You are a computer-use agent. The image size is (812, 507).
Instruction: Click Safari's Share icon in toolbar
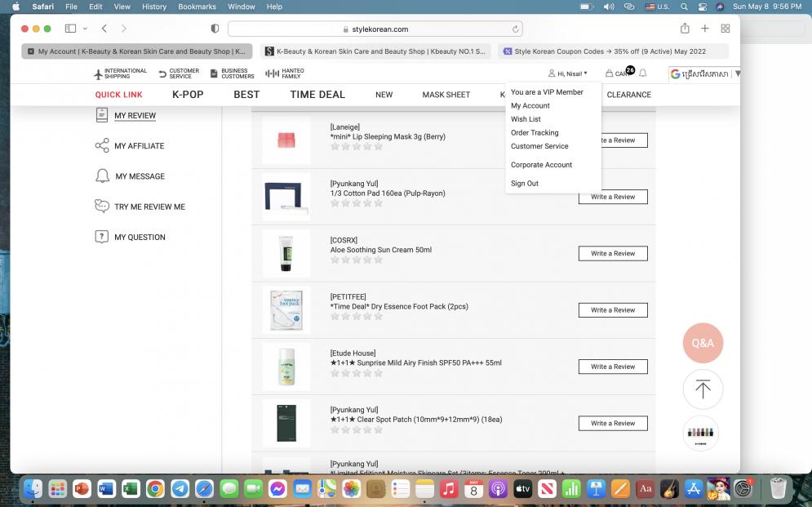pos(684,29)
